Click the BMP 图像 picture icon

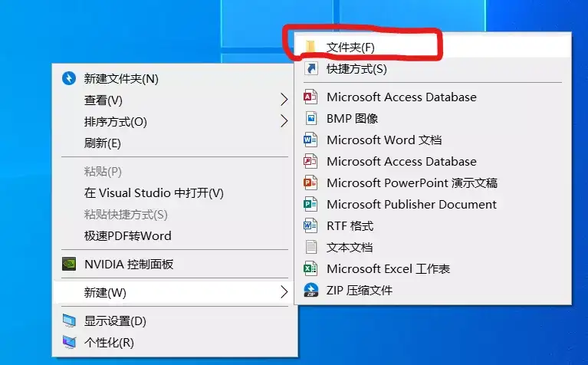pos(311,118)
